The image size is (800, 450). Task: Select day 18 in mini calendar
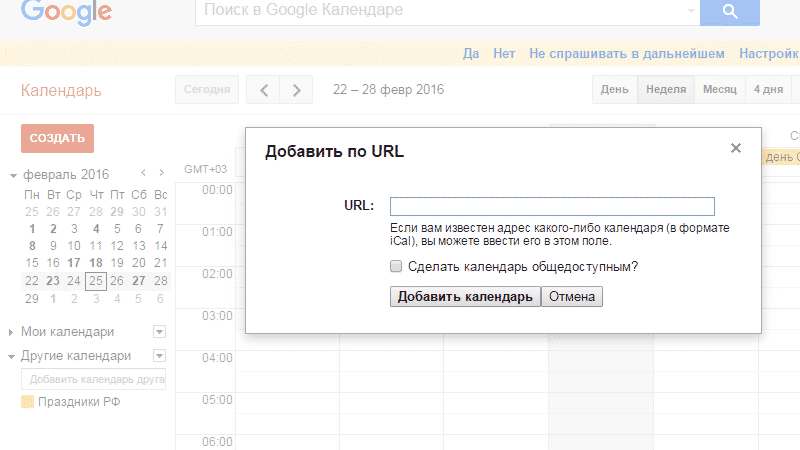pos(96,263)
